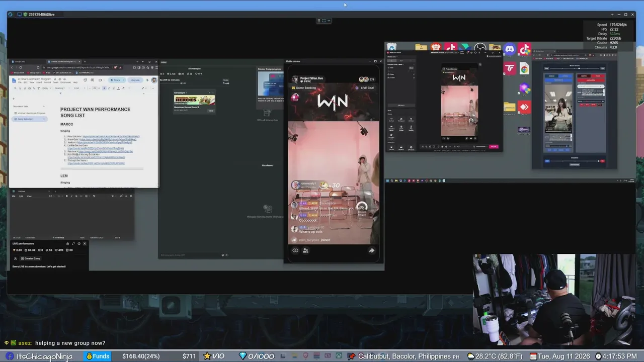Open the editing mode pencil dropdown
The height and width of the screenshot is (362, 644).
pos(144,88)
